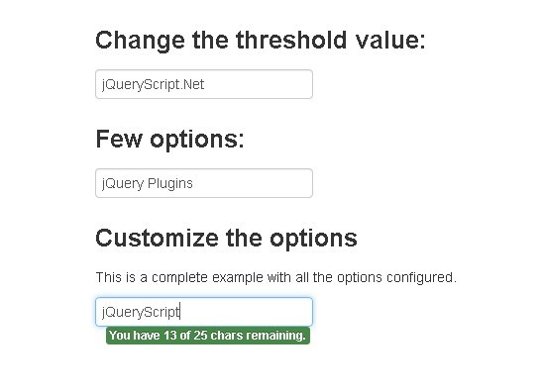Click the word "Customize" in the heading
The image size is (542, 392).
pos(157,238)
